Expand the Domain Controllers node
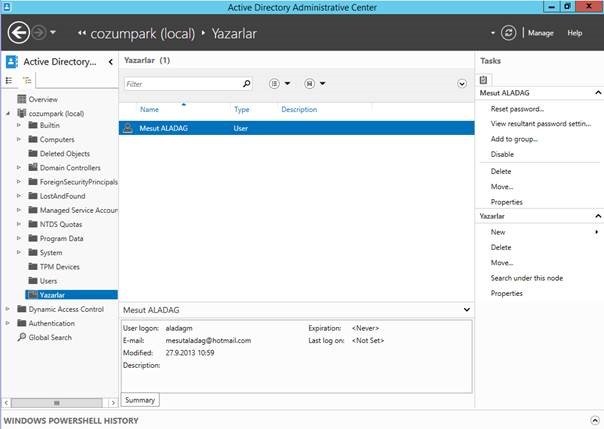 (x=18, y=168)
